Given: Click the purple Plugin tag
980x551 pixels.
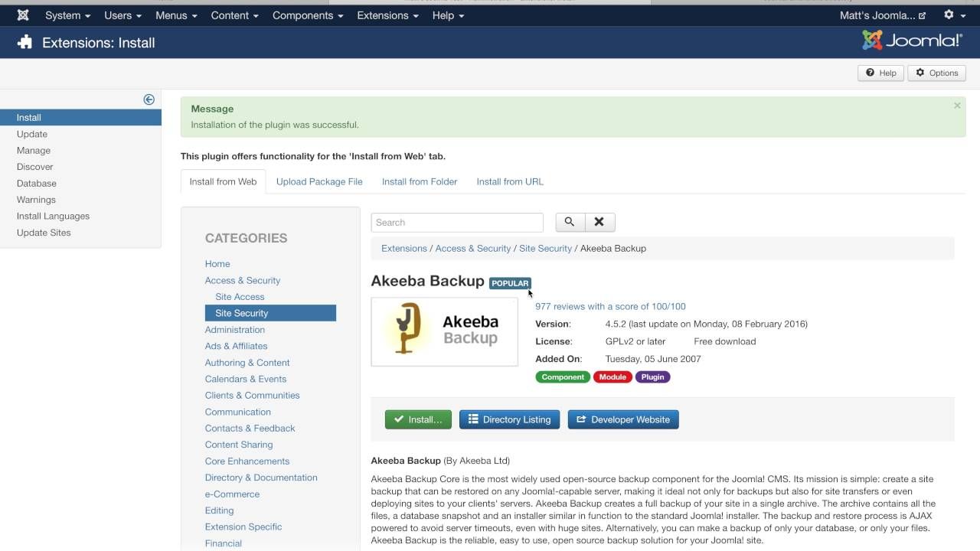Looking at the screenshot, I should 652,377.
